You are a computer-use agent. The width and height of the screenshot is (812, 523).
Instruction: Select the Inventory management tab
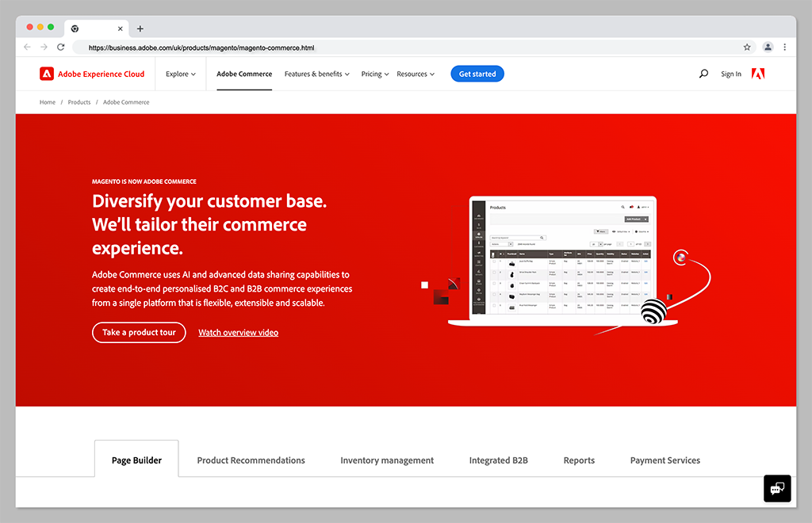(x=387, y=460)
